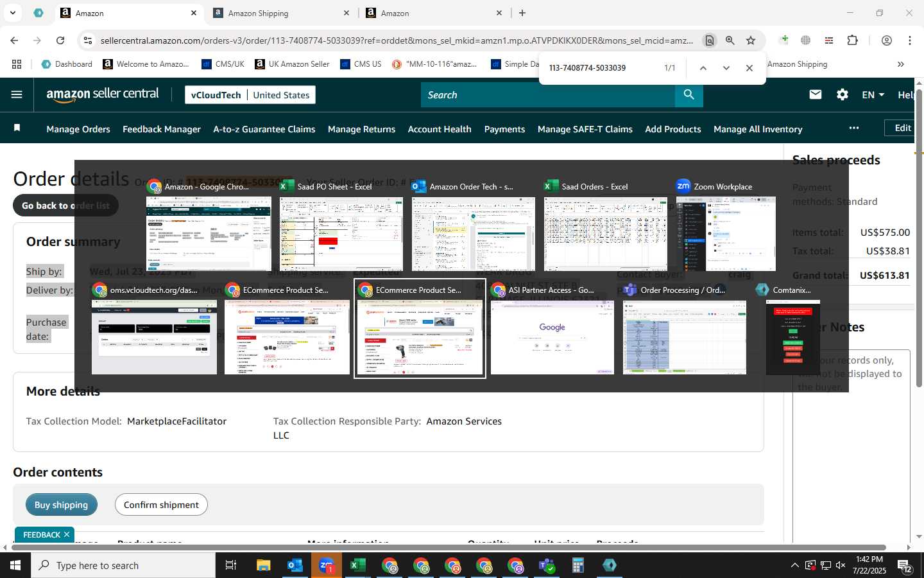Open Feedback Manager in navigation bar

(x=162, y=129)
